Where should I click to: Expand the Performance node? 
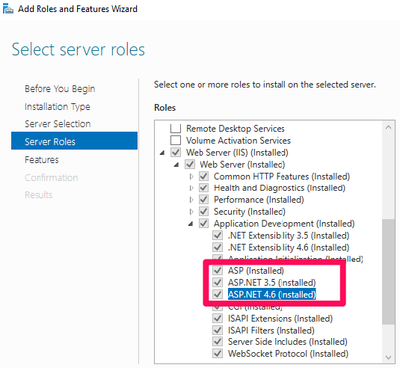(191, 200)
